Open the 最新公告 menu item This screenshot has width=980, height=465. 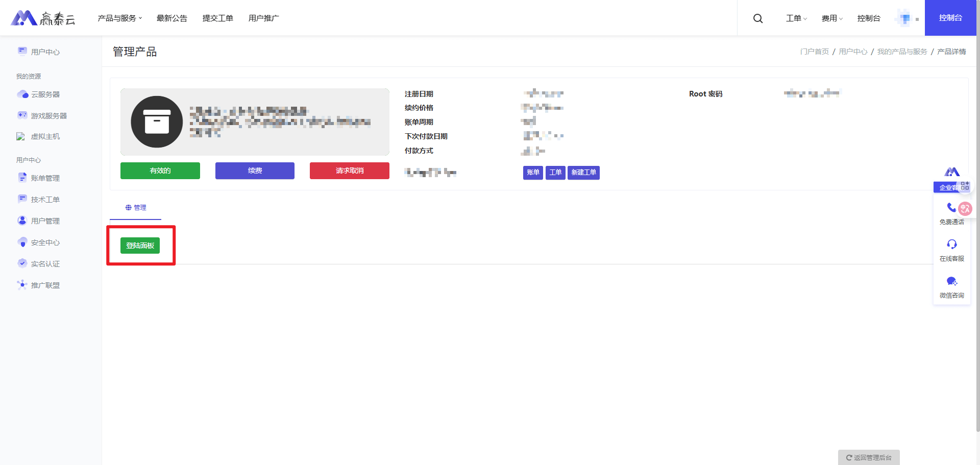[172, 18]
